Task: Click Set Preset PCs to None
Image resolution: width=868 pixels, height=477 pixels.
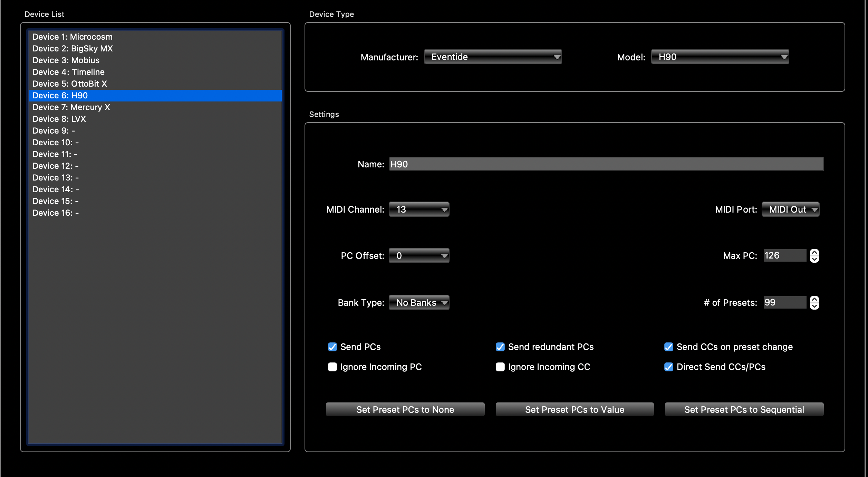Action: tap(405, 409)
